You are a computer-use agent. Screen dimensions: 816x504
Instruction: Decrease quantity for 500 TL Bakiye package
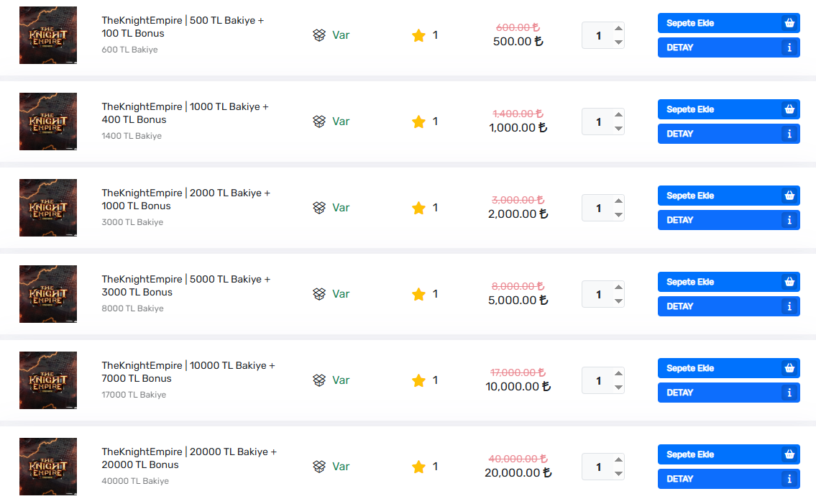[618, 42]
